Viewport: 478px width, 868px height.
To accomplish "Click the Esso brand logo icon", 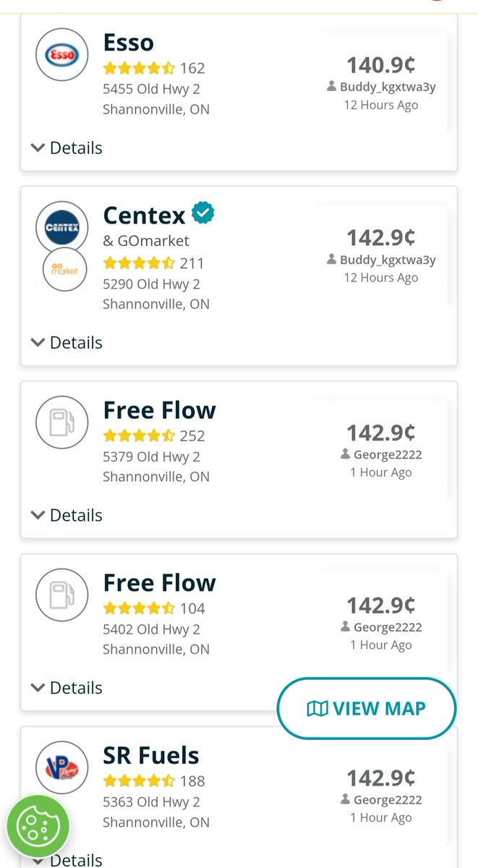I will pyautogui.click(x=62, y=54).
